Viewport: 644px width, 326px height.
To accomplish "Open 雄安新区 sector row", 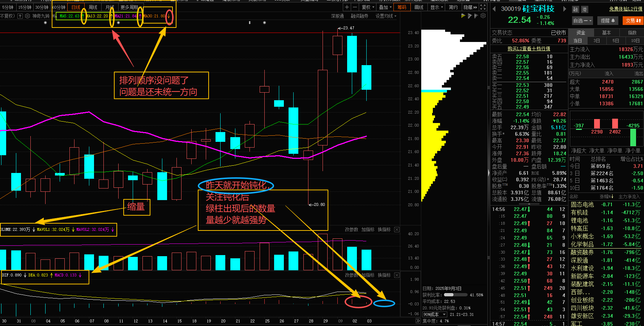I will tap(605, 316).
